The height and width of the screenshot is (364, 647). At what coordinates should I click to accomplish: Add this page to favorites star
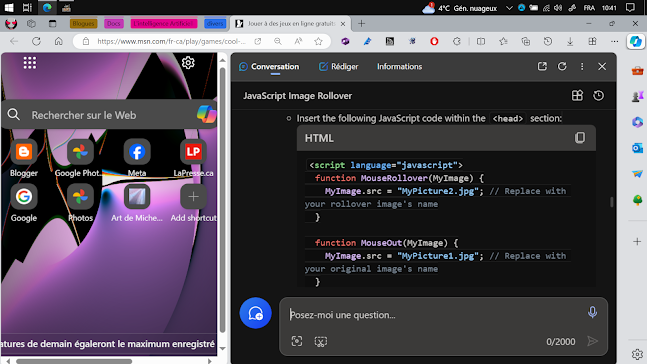coord(318,41)
